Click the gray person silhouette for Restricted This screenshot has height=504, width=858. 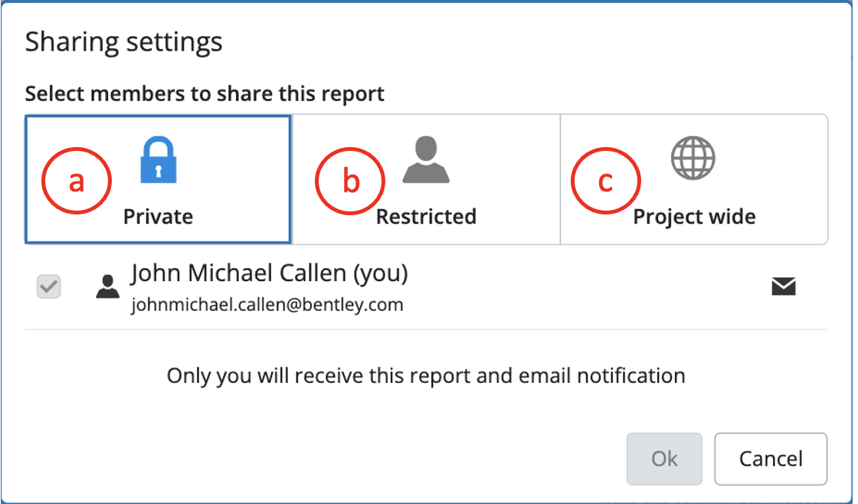click(x=426, y=159)
